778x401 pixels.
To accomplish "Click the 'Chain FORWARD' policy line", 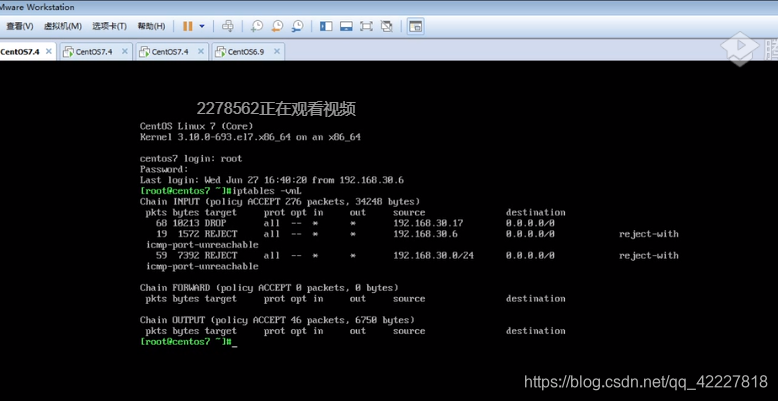I will [x=269, y=288].
